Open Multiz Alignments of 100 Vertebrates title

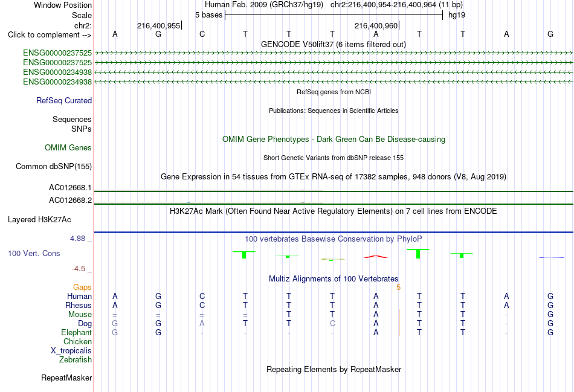coord(334,279)
